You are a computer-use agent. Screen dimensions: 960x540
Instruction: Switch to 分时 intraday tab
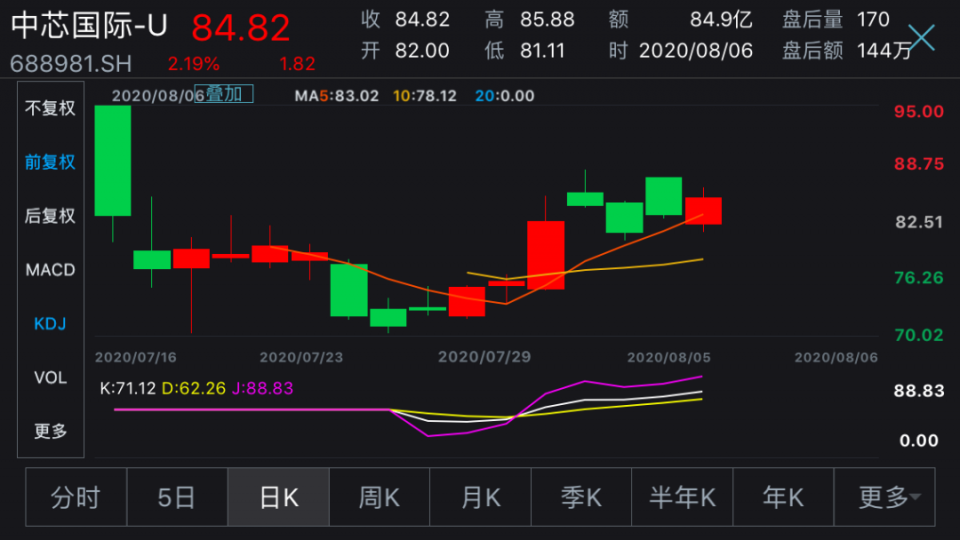tap(76, 497)
